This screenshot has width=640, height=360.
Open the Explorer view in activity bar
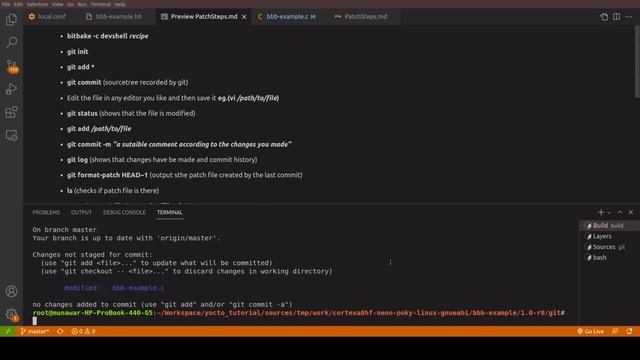11,19
